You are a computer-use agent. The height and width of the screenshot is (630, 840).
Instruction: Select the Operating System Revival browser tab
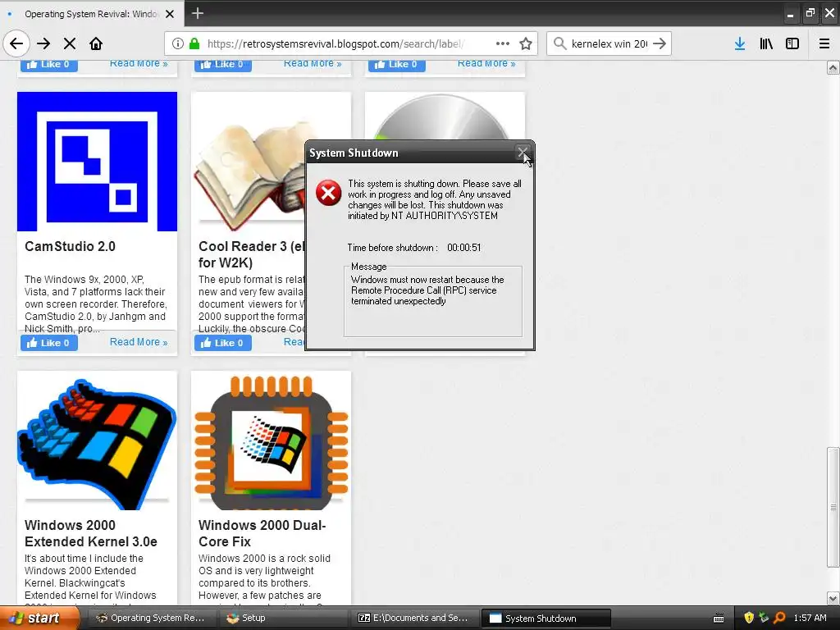coord(91,14)
